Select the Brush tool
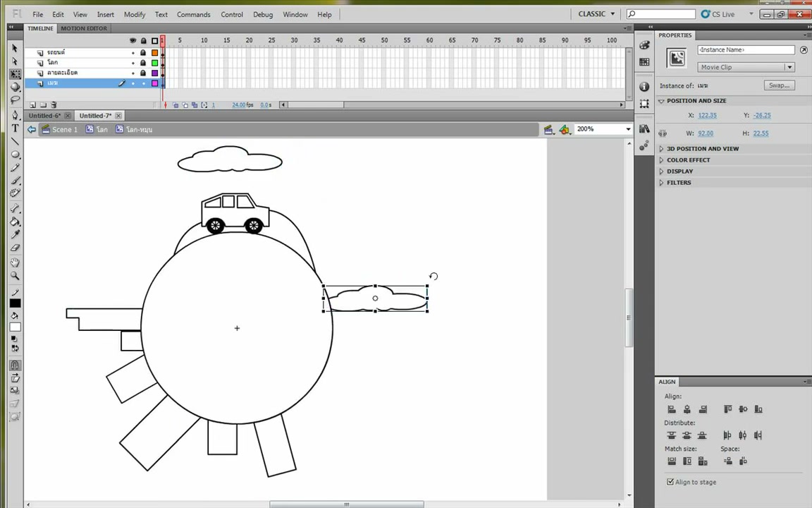This screenshot has height=508, width=812. 15,181
